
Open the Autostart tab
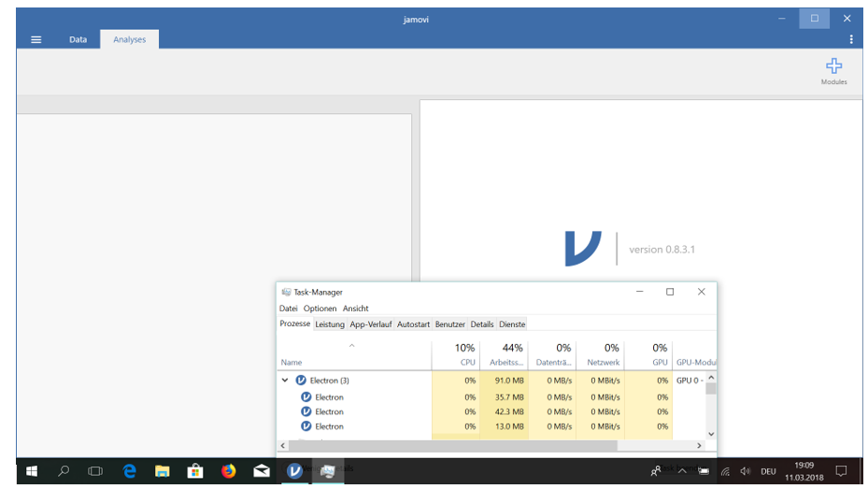coord(413,324)
